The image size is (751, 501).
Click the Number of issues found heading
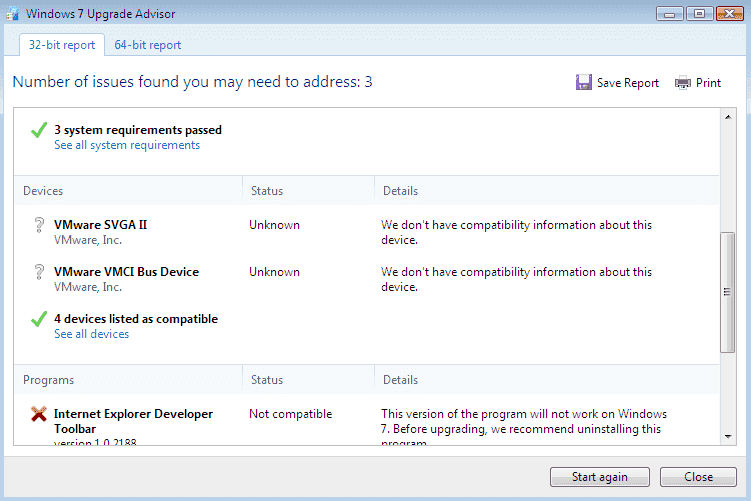tap(192, 82)
